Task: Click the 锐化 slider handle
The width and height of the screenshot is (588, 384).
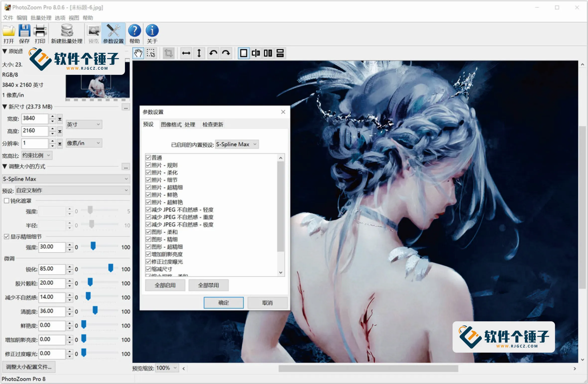Action: (111, 268)
